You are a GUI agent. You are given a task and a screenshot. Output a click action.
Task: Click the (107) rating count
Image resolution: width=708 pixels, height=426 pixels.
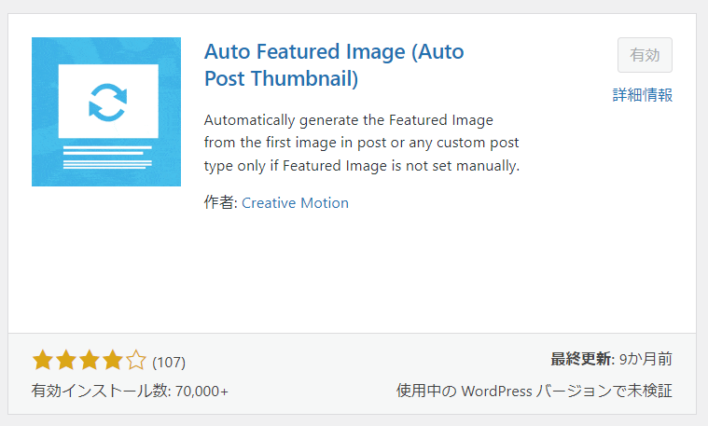pos(169,362)
